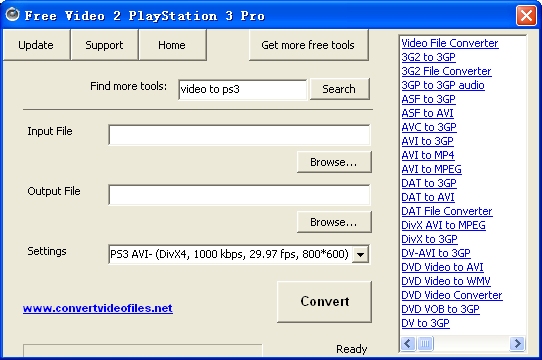The width and height of the screenshot is (542, 360).
Task: Click in the Input File text field
Action: coord(239,135)
